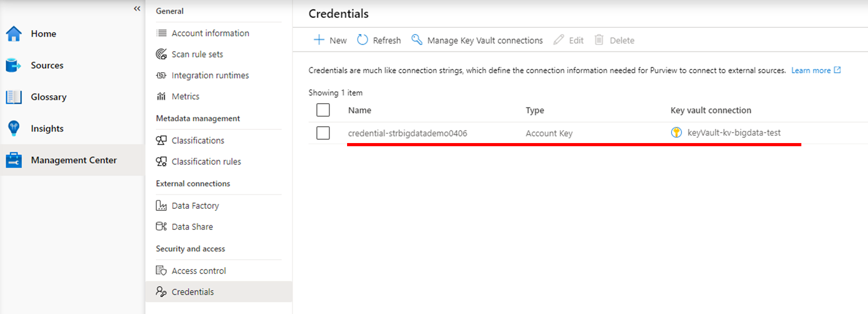The width and height of the screenshot is (868, 314).
Task: Click the external link icon beside Learn more
Action: (x=837, y=70)
